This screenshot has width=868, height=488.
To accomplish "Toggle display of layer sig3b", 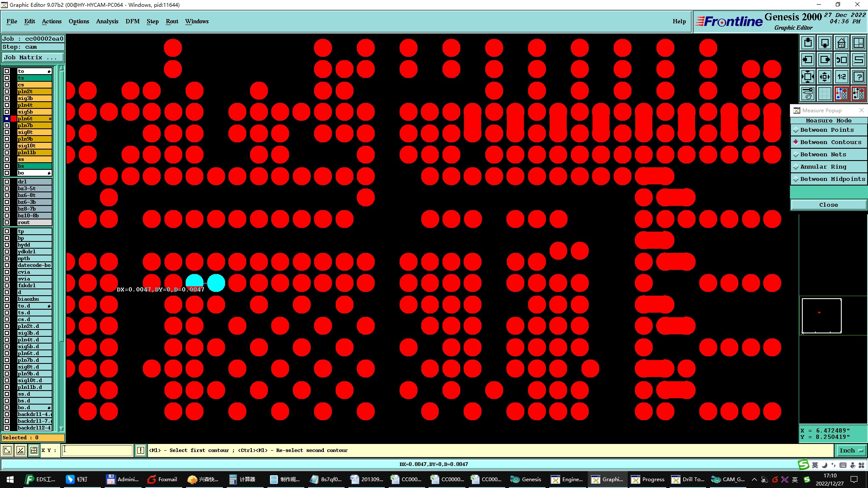I will coord(7,98).
